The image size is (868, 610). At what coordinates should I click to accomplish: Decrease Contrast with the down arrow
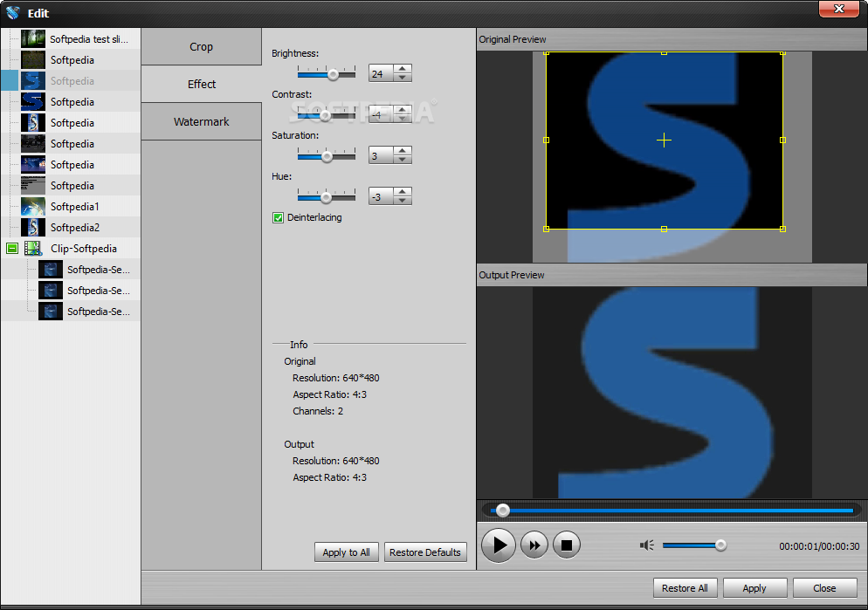pyautogui.click(x=403, y=119)
